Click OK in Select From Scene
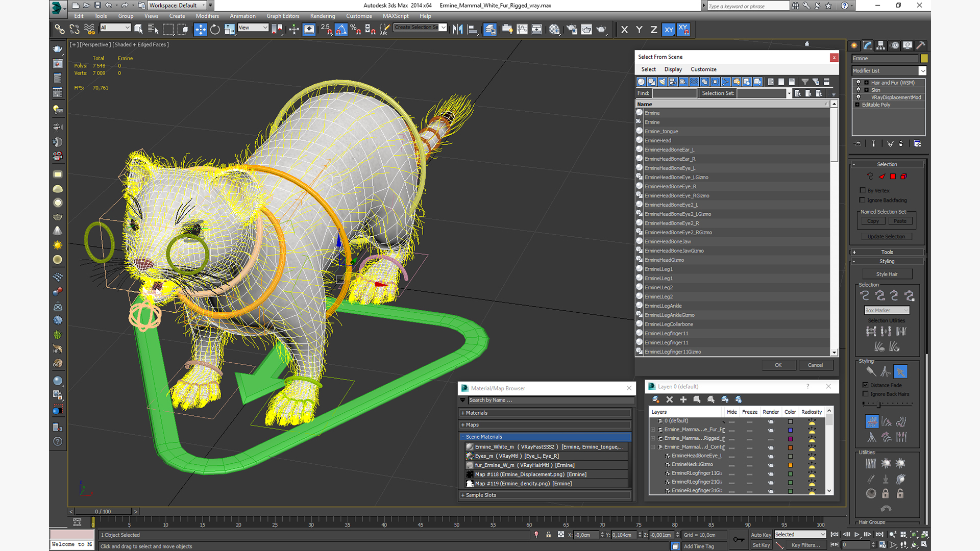The height and width of the screenshot is (551, 980). (x=778, y=365)
